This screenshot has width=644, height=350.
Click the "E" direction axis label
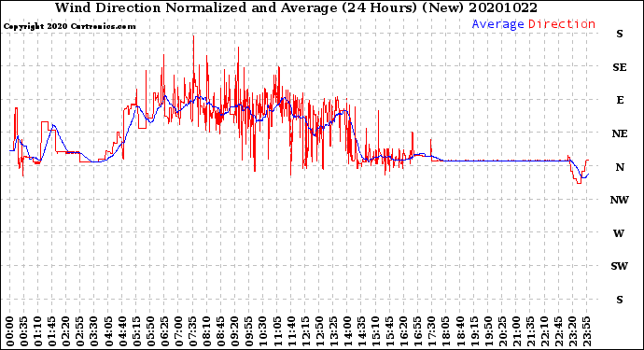[x=620, y=100]
